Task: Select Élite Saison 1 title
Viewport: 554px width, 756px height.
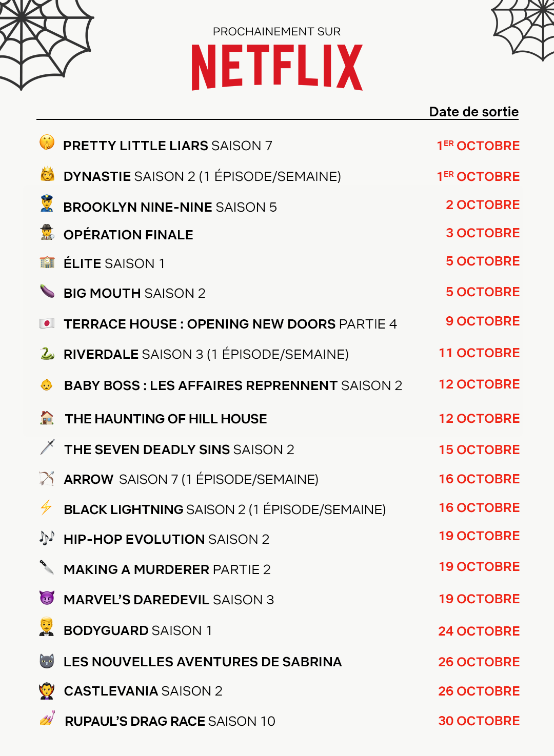Action: pyautogui.click(x=114, y=263)
